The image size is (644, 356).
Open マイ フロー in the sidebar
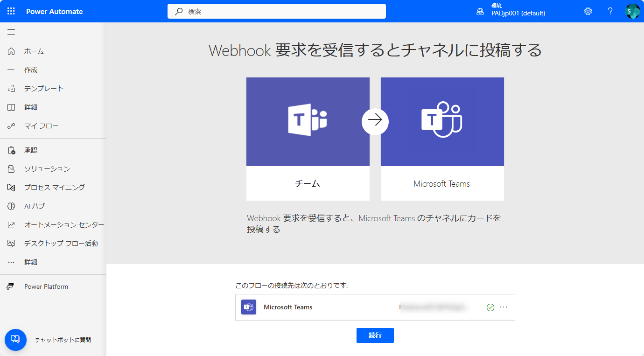point(42,126)
